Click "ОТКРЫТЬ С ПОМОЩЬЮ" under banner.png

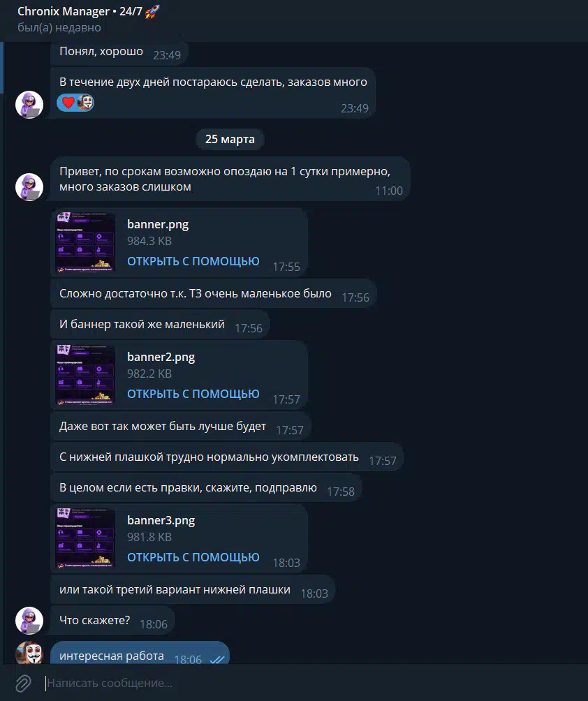pos(193,261)
